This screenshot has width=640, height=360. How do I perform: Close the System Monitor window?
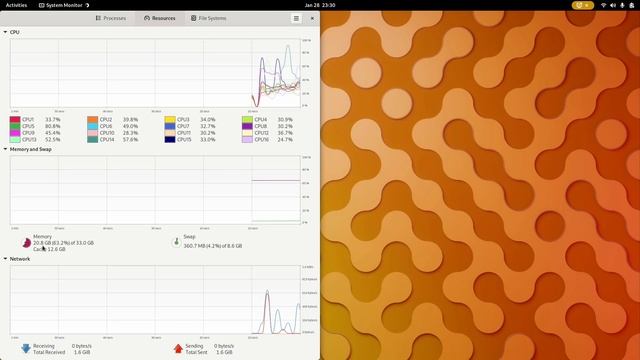click(x=312, y=18)
